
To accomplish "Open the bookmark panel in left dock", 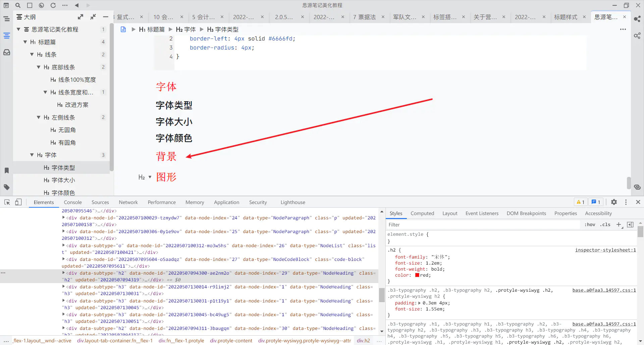I will click(7, 170).
